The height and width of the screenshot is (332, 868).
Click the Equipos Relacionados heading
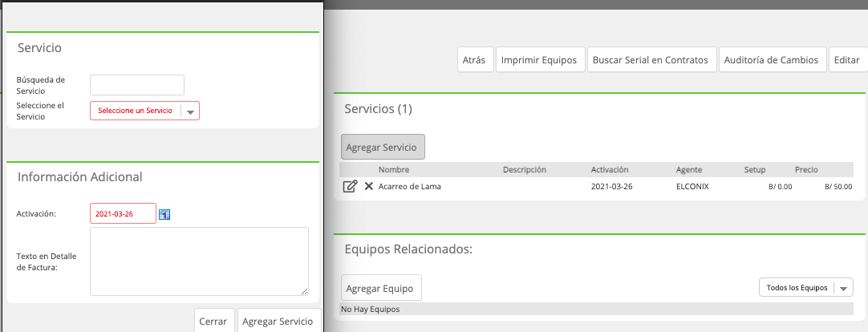click(408, 249)
